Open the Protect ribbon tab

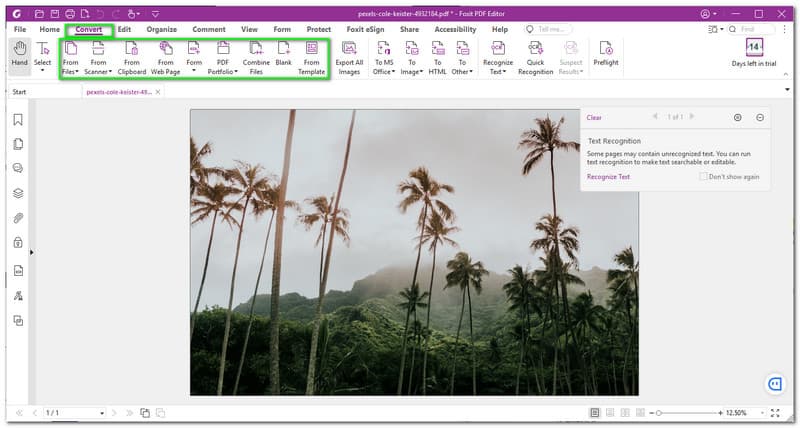tap(318, 30)
